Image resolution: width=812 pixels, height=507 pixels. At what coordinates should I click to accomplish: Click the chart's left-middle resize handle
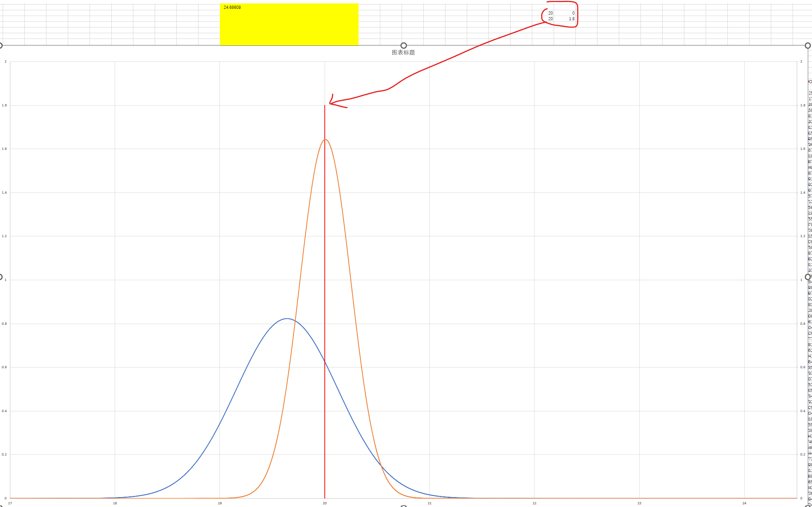pyautogui.click(x=1, y=277)
